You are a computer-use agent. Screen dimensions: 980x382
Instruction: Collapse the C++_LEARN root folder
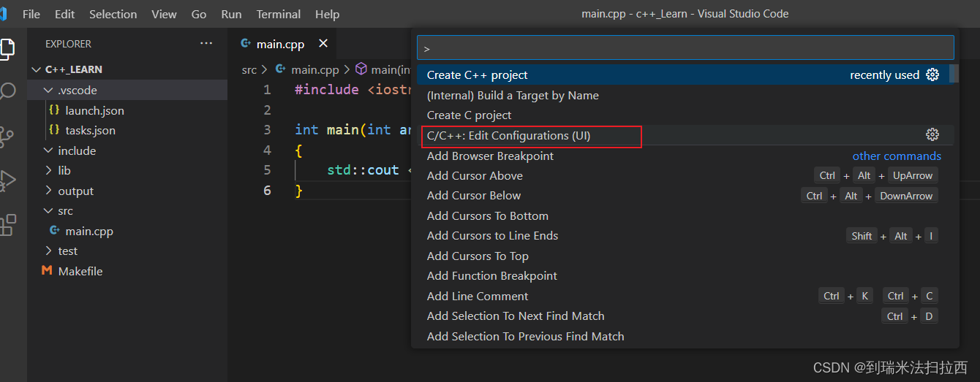[37, 70]
